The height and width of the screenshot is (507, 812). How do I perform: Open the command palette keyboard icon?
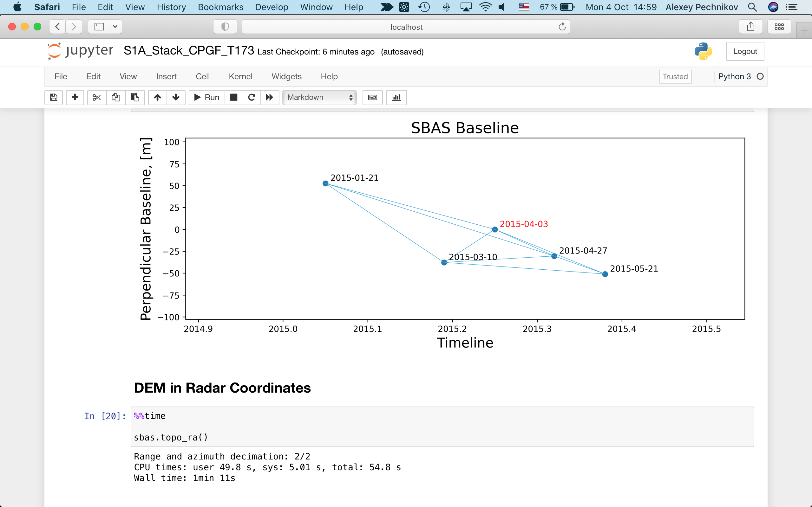372,97
